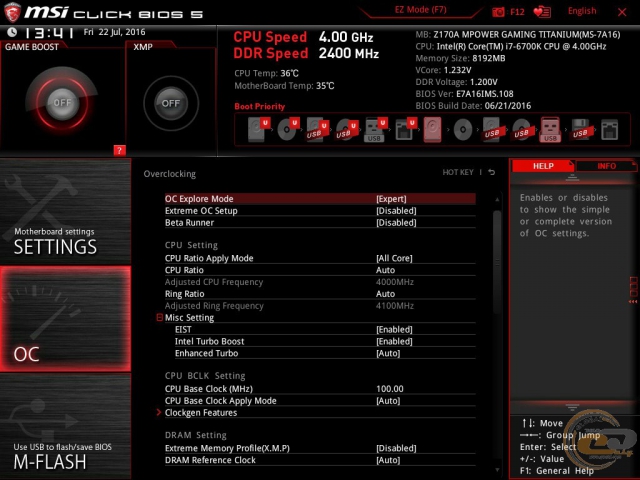This screenshot has width=640, height=480.
Task: Click the F12 screenshot camera icon
Action: [x=498, y=12]
